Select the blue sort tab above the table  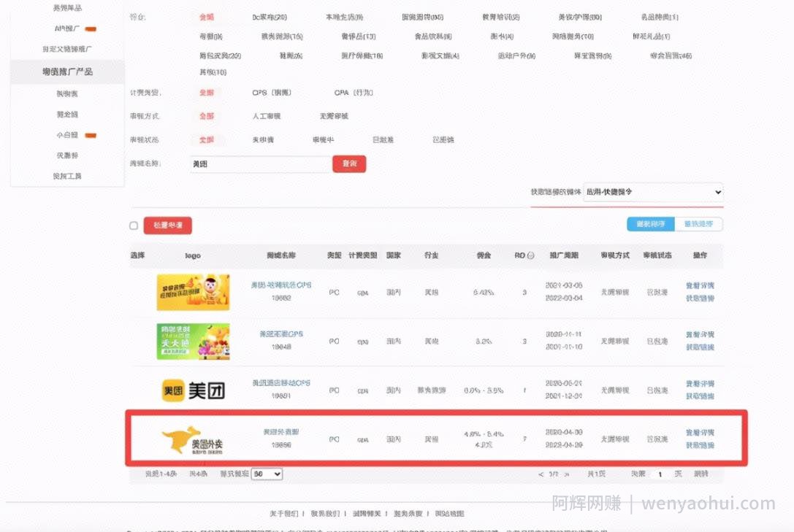coord(651,224)
